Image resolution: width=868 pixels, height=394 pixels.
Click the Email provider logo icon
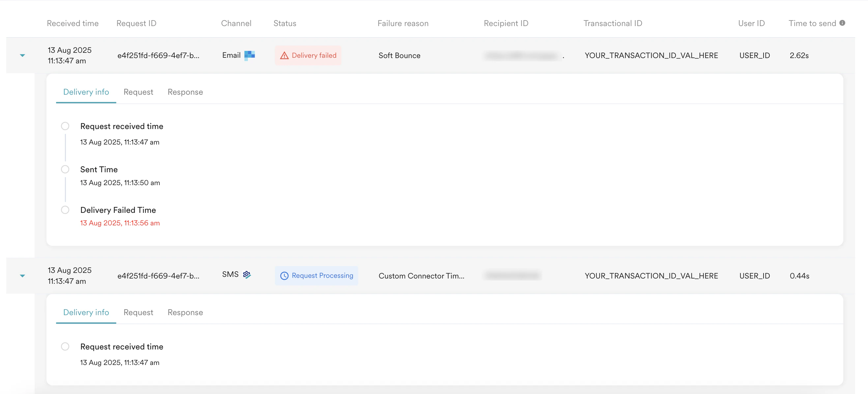249,55
